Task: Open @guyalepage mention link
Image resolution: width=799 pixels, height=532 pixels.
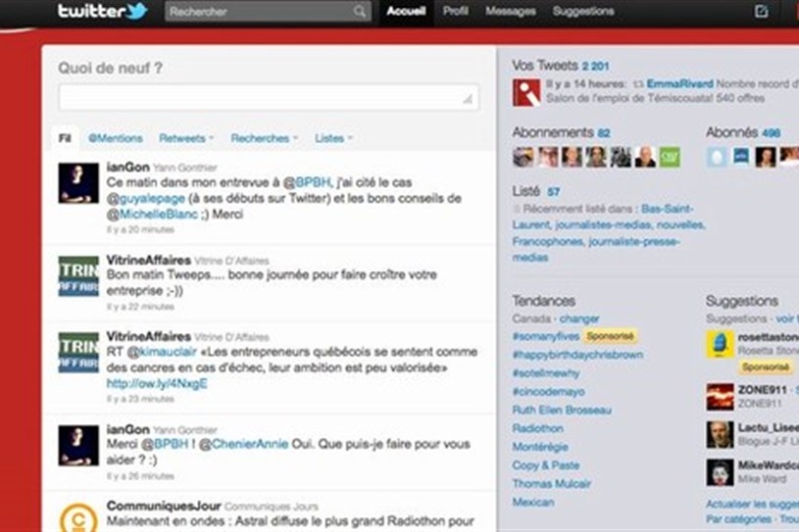Action: coord(146,199)
